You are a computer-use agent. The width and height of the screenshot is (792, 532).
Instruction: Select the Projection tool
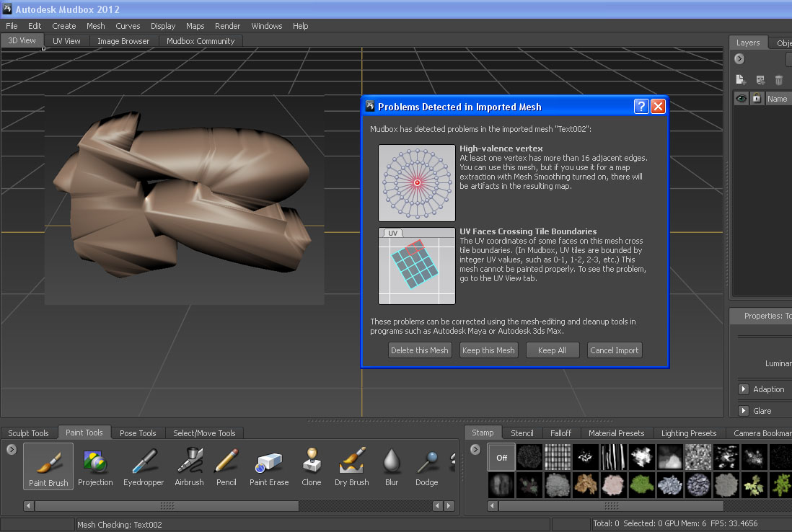(95, 467)
